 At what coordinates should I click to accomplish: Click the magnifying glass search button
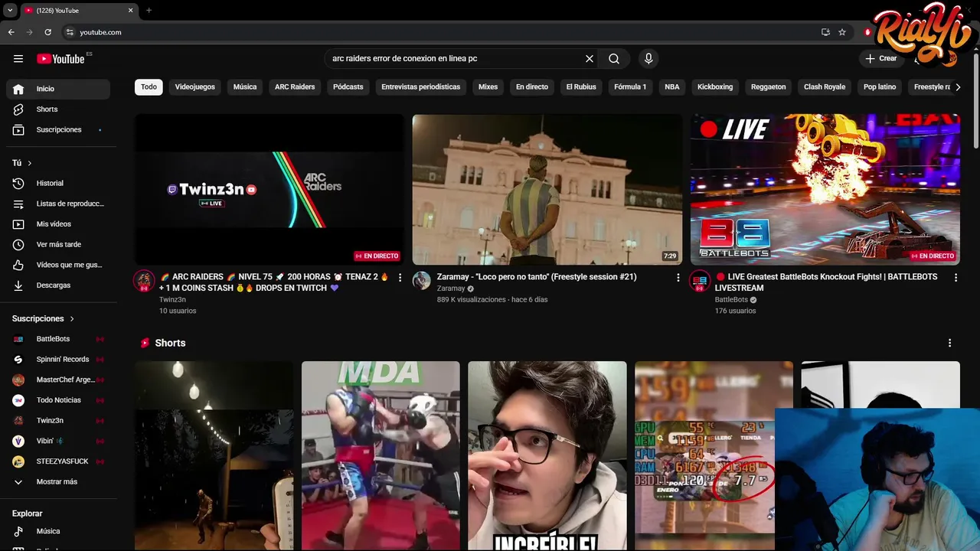pos(614,59)
